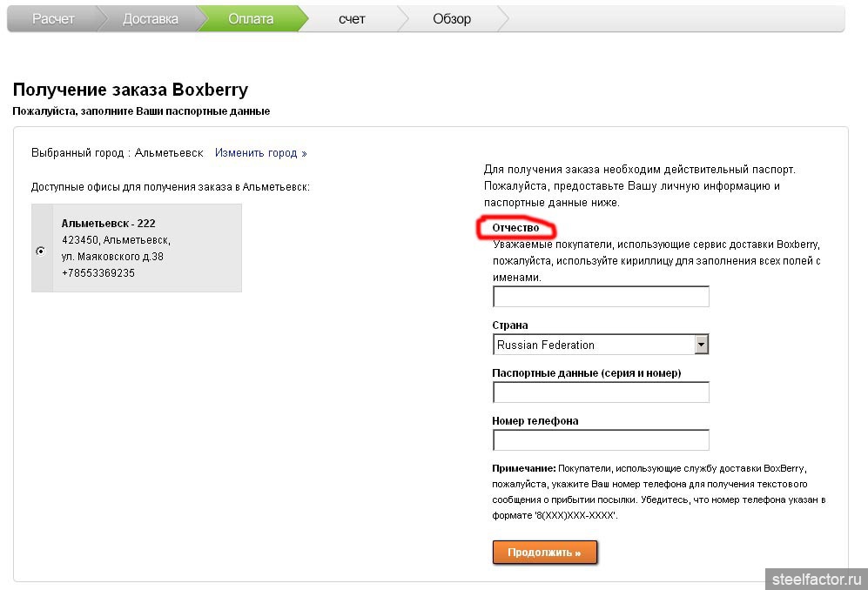Click the Изменить город link
The width and height of the screenshot is (868, 590).
click(260, 153)
